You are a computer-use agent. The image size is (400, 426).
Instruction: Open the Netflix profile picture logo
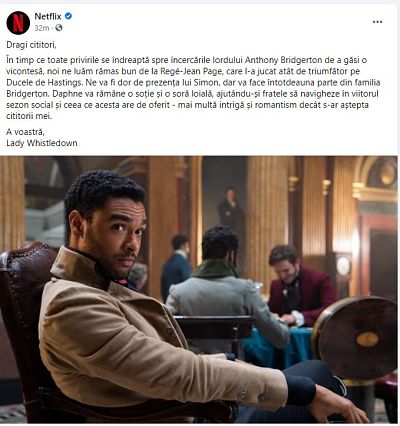18,23
